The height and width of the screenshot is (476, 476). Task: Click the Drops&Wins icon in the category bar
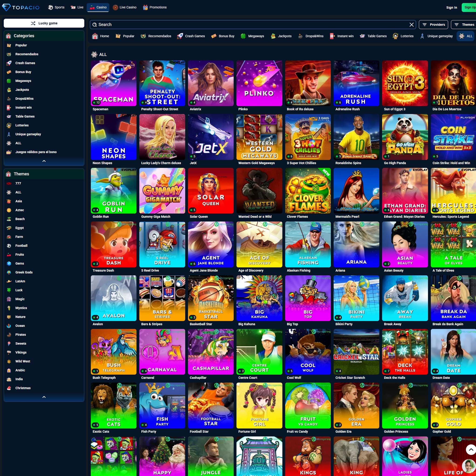click(300, 36)
